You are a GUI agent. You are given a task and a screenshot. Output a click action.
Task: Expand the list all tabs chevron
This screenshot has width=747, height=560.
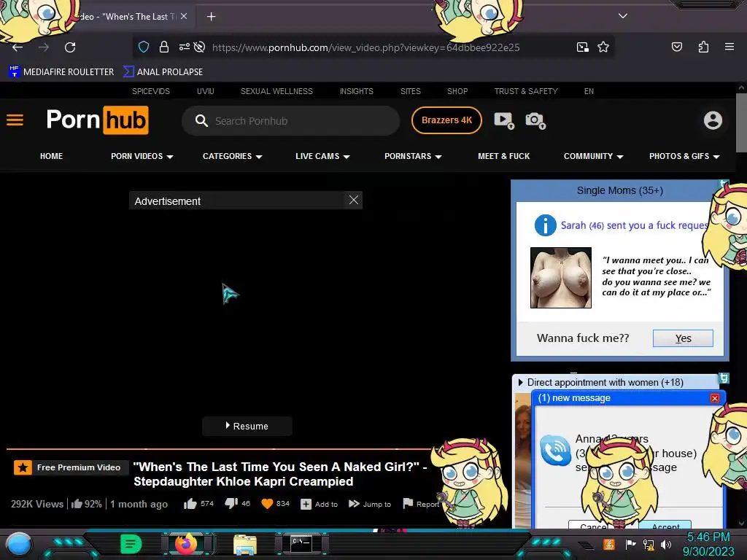click(623, 16)
